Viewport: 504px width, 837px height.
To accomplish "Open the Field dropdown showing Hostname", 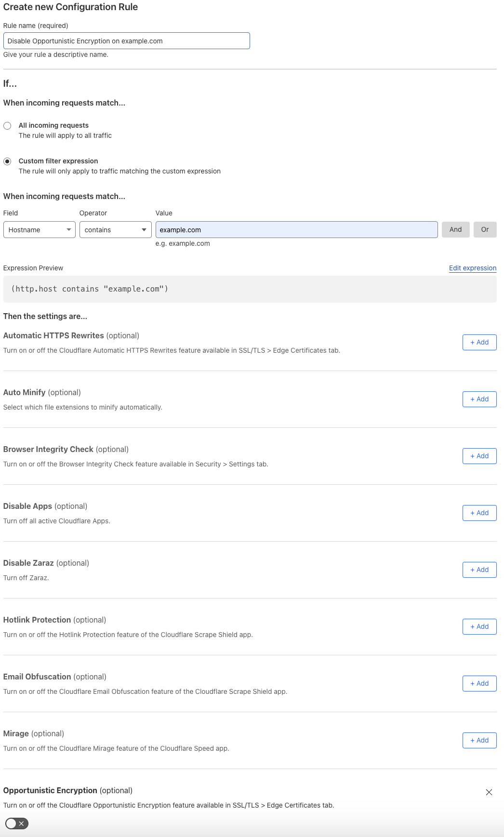I will coord(39,230).
